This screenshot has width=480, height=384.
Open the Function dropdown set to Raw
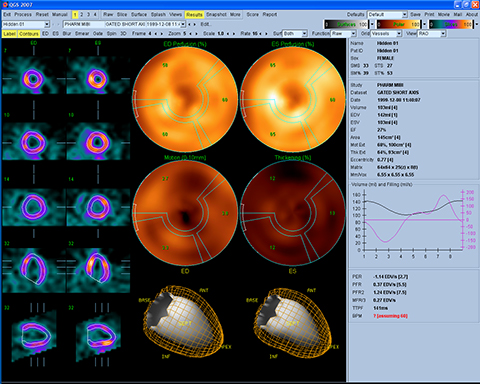[343, 34]
